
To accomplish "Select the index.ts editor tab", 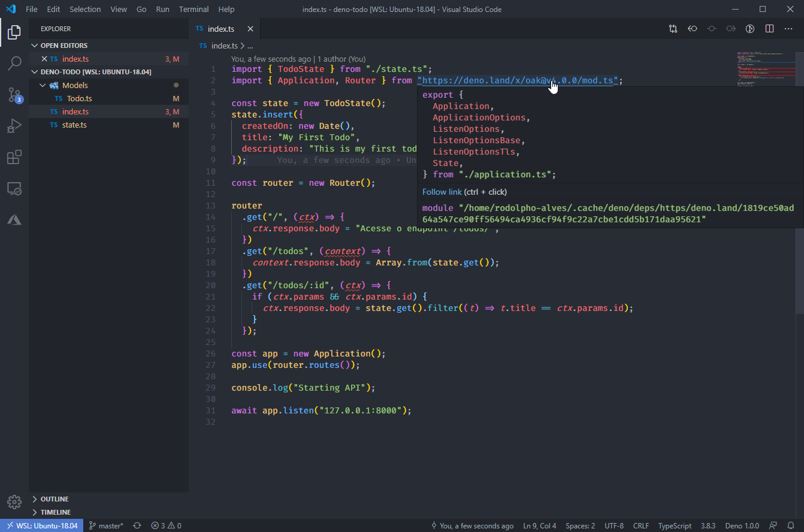I will pyautogui.click(x=225, y=29).
